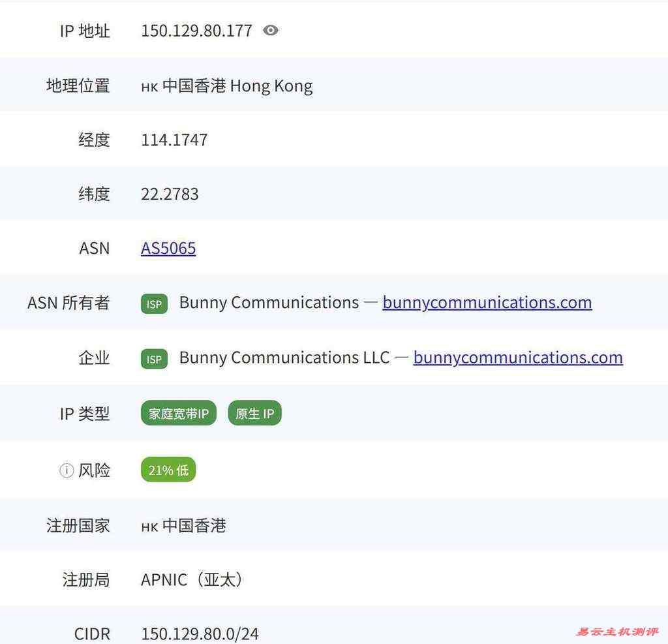The height and width of the screenshot is (644, 668).
Task: Click CIDR value 150.129.80.0/24
Action: [x=200, y=634]
